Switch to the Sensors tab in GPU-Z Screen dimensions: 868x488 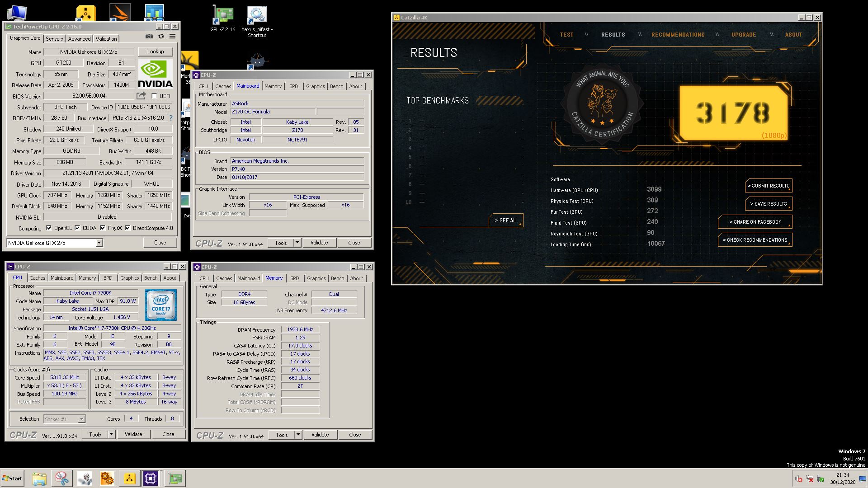[x=54, y=39]
